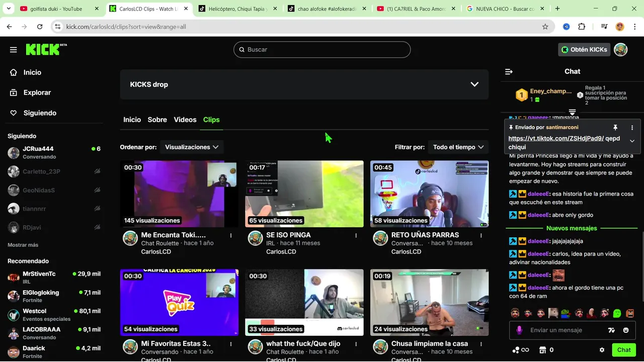This screenshot has width=644, height=362.
Task: Open Westcol recommended channel
Action: point(54,315)
